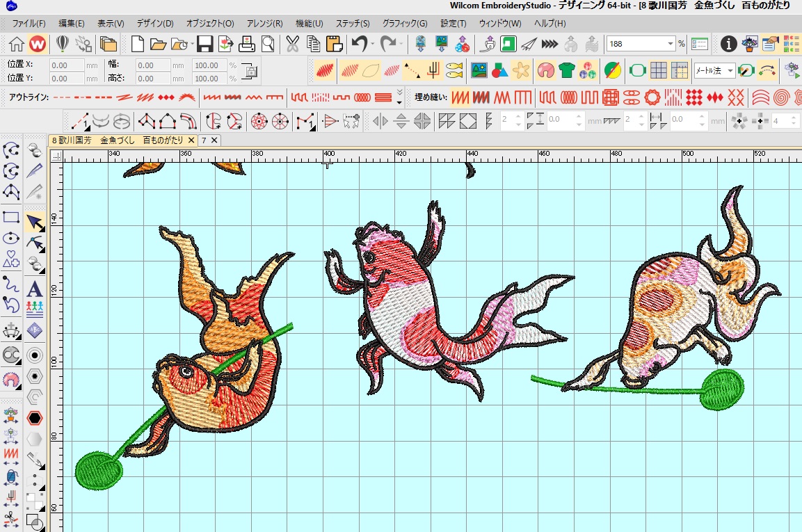Open the zoom percentage dropdown showing 188
This screenshot has width=802, height=532.
coord(670,44)
